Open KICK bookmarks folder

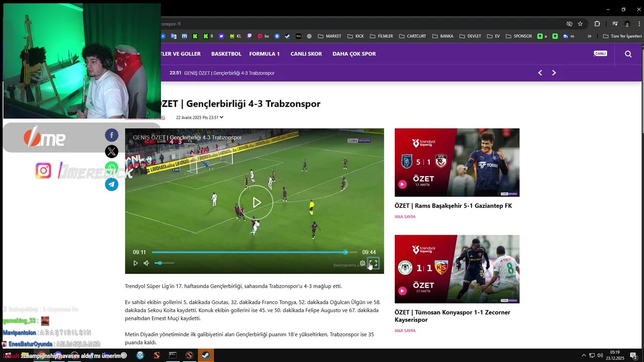click(x=356, y=36)
